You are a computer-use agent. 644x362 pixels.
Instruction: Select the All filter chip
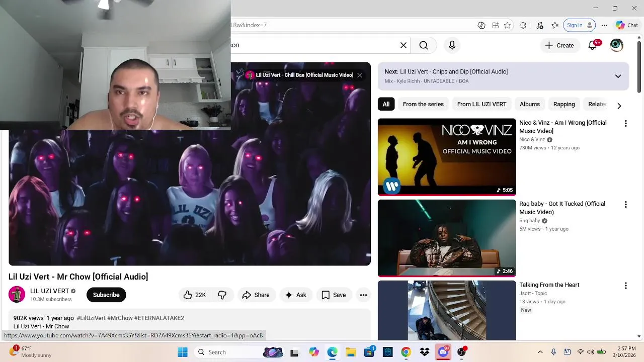386,104
